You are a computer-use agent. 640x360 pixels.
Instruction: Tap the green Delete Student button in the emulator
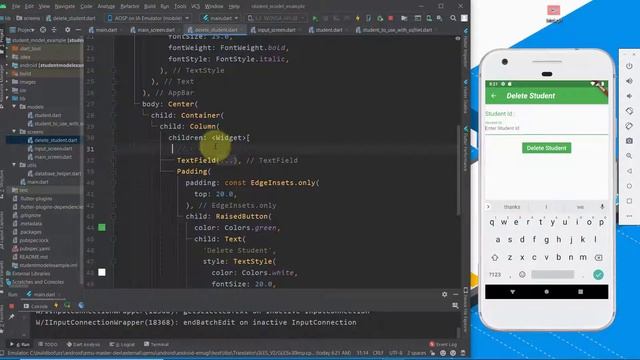coord(547,148)
